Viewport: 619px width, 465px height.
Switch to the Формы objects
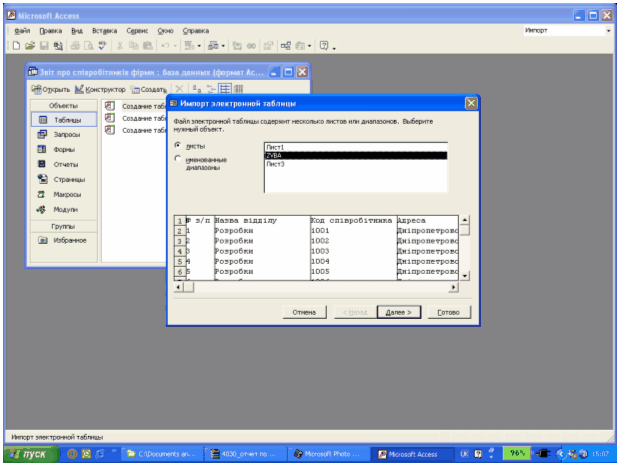[63, 149]
